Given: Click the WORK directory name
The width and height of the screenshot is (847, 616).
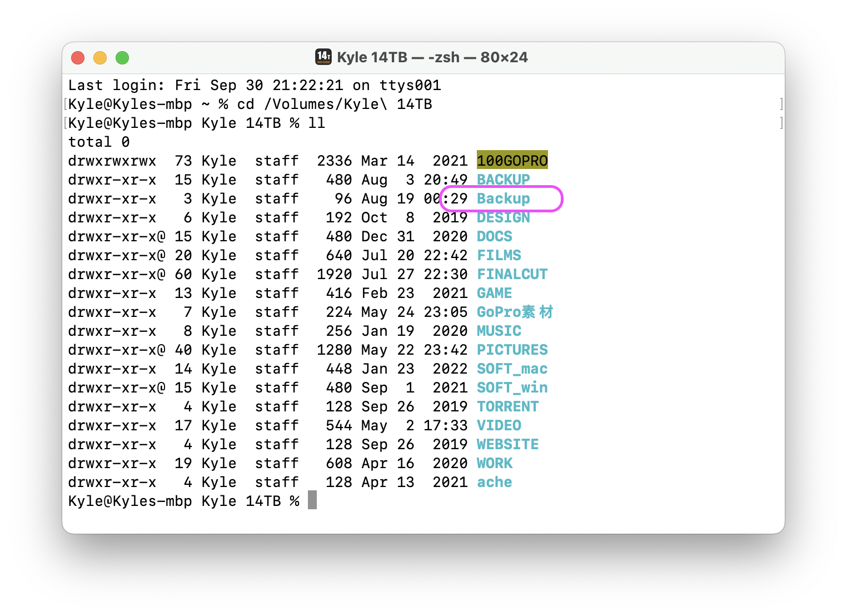Looking at the screenshot, I should pyautogui.click(x=495, y=463).
